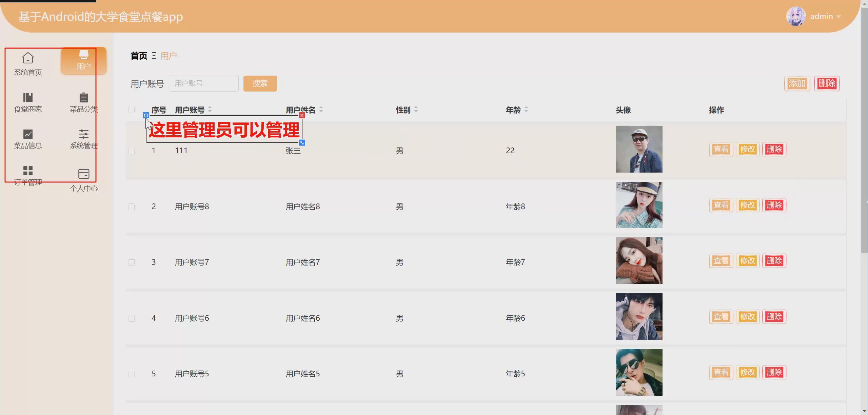Click the app title 基于Android的大学食堂点餐app
This screenshot has height=415, width=868.
(101, 17)
